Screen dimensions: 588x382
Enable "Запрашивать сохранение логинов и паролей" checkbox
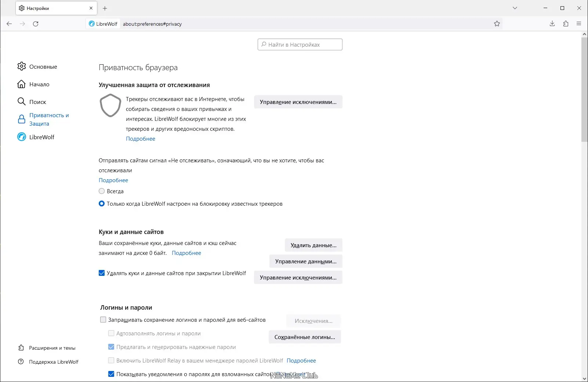click(x=103, y=320)
